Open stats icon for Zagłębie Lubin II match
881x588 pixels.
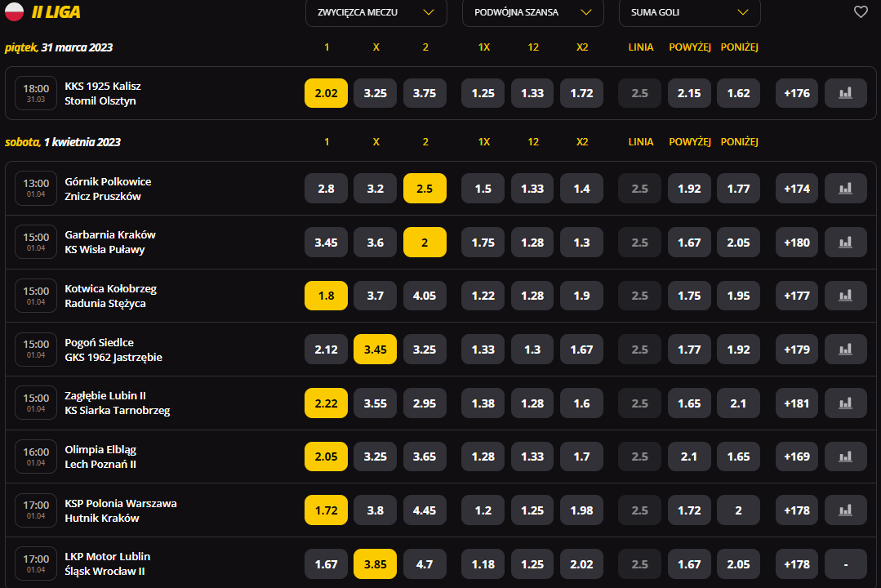pyautogui.click(x=846, y=403)
